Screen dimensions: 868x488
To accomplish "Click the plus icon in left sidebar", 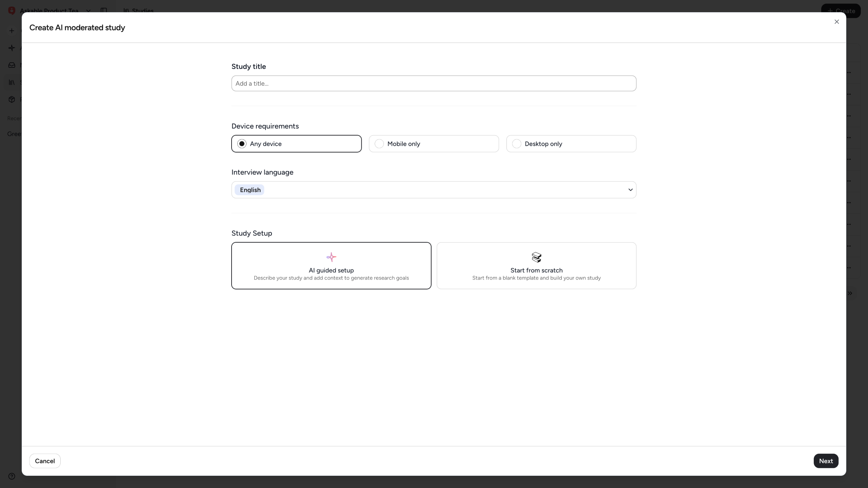I will coord(12,31).
